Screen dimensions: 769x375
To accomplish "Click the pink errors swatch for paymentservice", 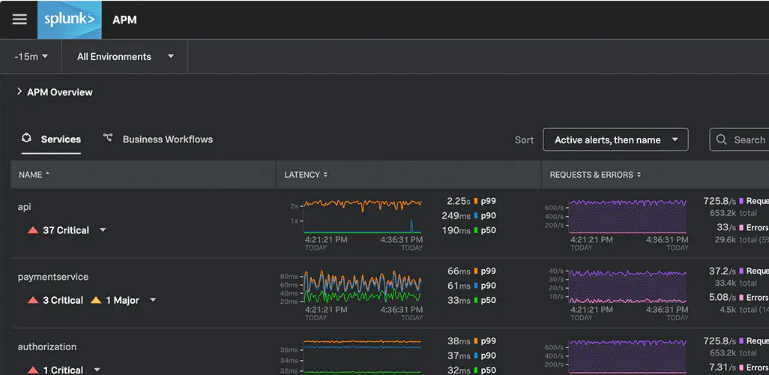I will pyautogui.click(x=742, y=298).
